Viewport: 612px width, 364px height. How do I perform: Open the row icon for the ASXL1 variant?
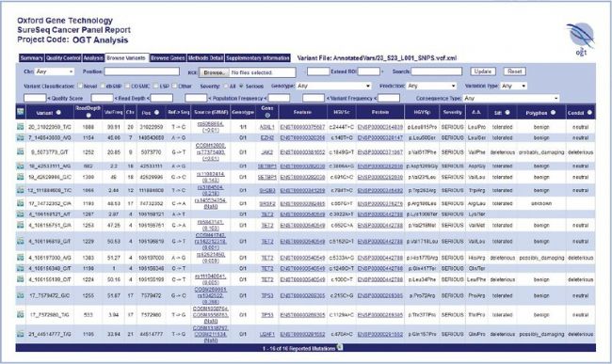point(21,127)
